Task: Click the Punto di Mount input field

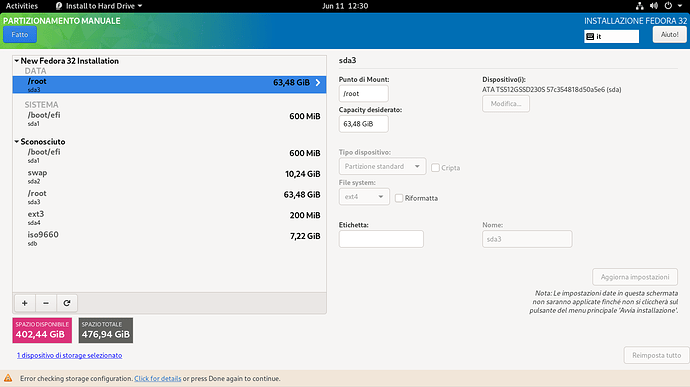Action: pos(363,93)
